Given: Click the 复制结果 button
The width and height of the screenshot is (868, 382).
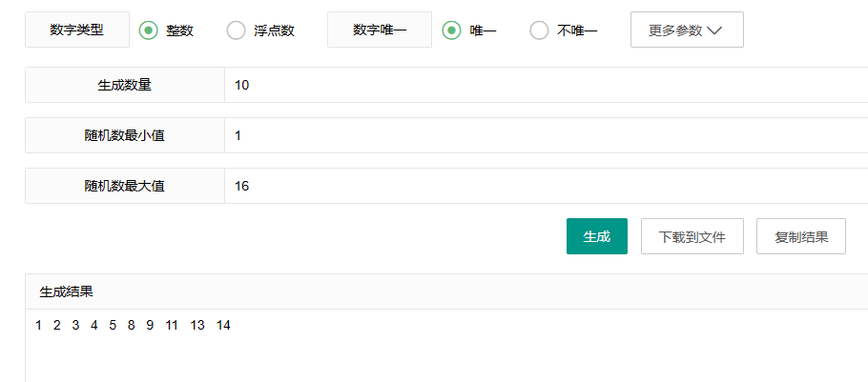Looking at the screenshot, I should [801, 236].
